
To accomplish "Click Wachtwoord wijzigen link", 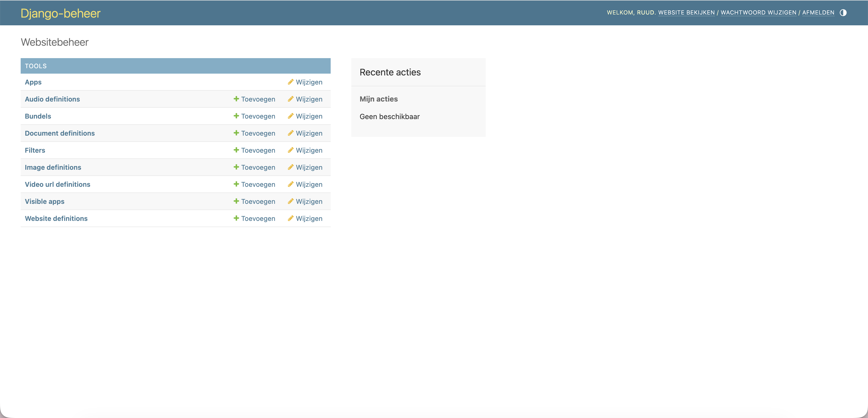I will point(758,13).
